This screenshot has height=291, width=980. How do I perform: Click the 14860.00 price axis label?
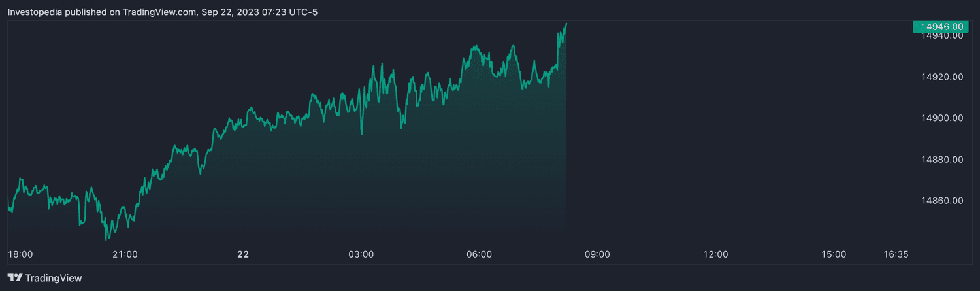tap(942, 201)
